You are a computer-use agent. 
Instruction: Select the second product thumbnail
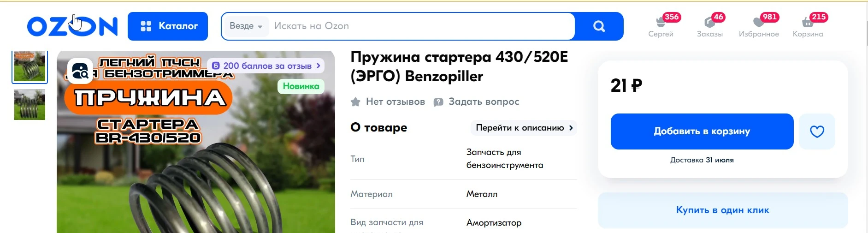[x=30, y=105]
